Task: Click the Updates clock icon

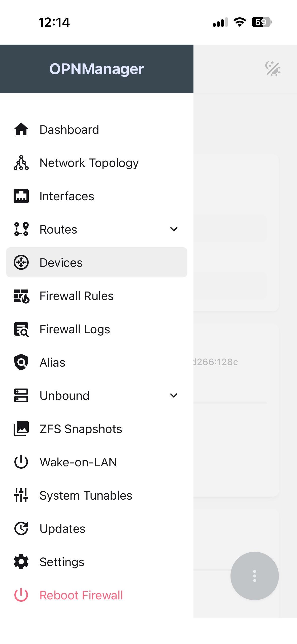Action: pyautogui.click(x=21, y=529)
